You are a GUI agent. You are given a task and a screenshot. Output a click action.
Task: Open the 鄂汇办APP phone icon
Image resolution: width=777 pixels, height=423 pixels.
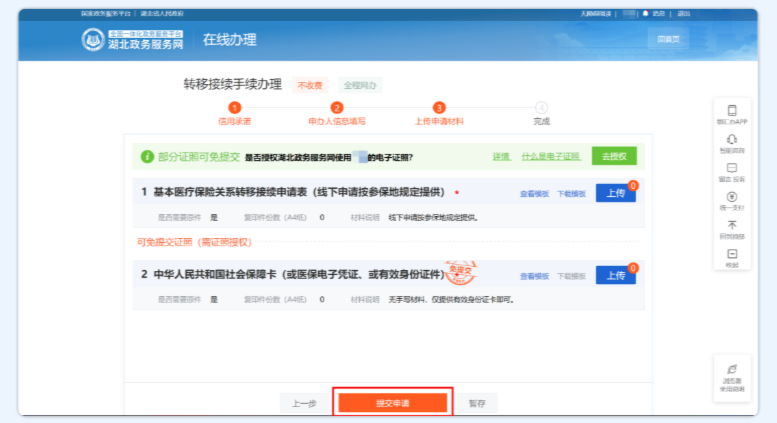click(731, 110)
